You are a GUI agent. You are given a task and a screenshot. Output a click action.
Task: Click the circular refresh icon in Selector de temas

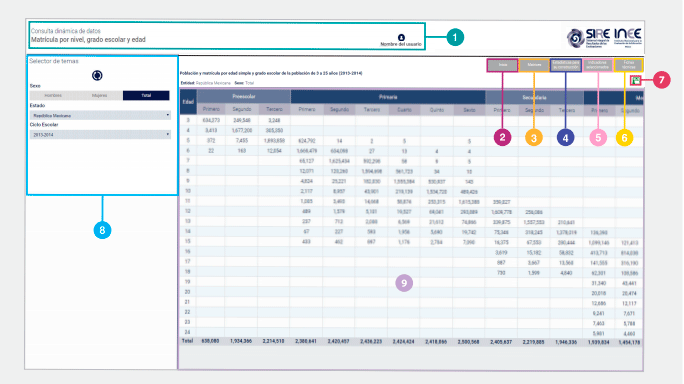coord(97,75)
